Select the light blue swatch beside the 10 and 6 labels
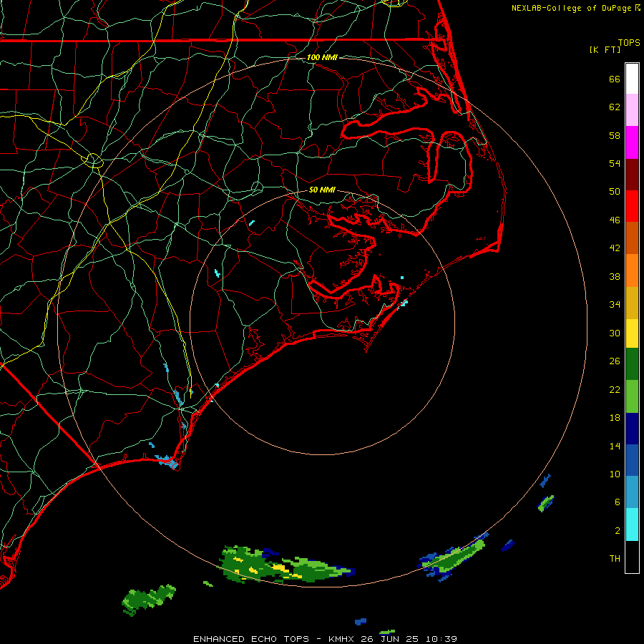This screenshot has height=644, width=644. (x=632, y=492)
